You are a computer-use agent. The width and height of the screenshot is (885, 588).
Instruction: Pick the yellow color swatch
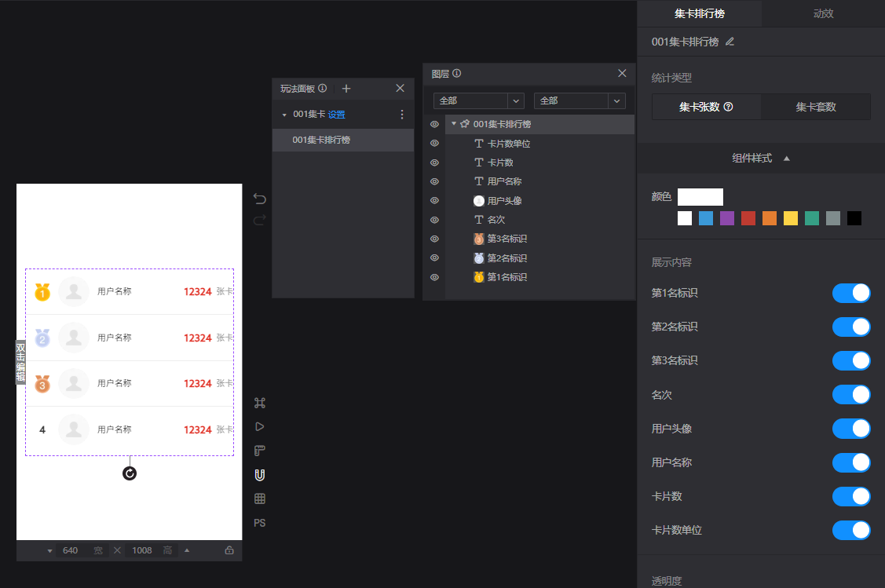pos(791,218)
